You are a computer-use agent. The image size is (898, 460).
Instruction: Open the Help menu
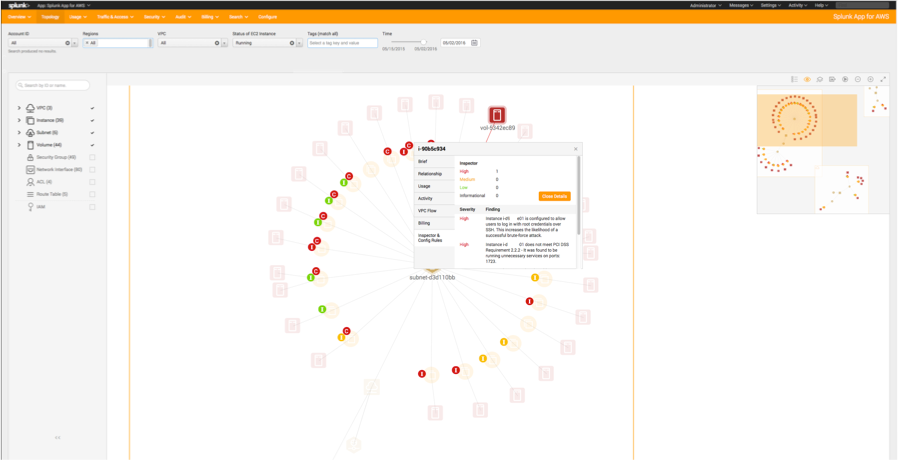click(x=822, y=5)
